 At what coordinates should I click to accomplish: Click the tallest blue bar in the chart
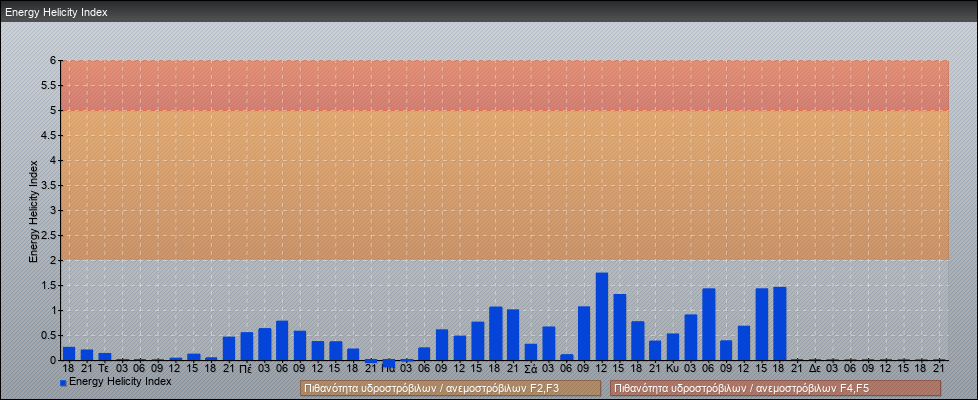[602, 316]
